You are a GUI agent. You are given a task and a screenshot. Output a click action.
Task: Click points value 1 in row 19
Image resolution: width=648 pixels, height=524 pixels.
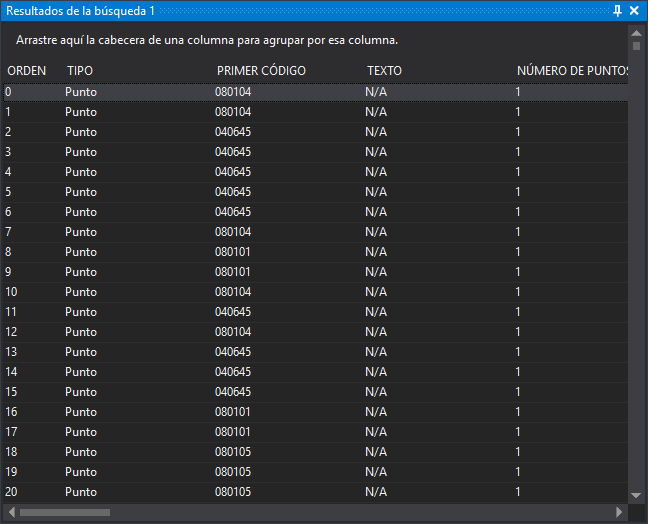point(518,472)
